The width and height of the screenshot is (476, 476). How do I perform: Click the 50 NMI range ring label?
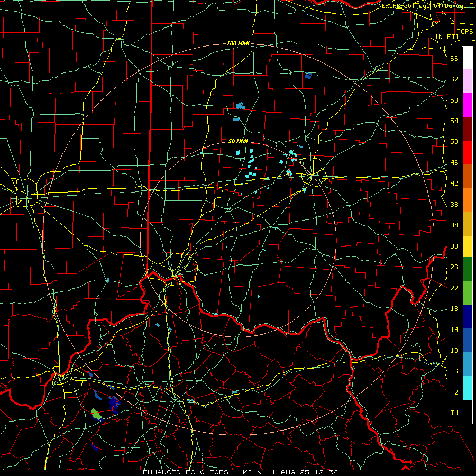click(x=238, y=141)
